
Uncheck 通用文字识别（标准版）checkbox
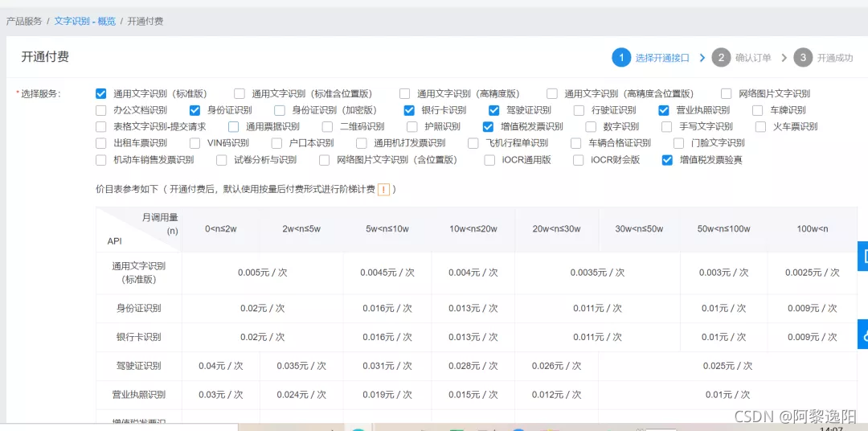100,93
